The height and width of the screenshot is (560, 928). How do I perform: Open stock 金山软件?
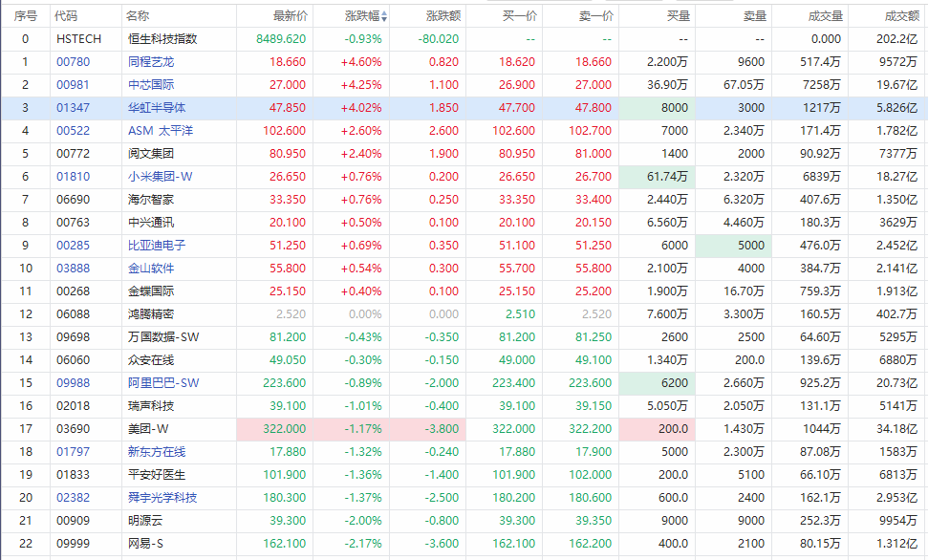point(151,269)
